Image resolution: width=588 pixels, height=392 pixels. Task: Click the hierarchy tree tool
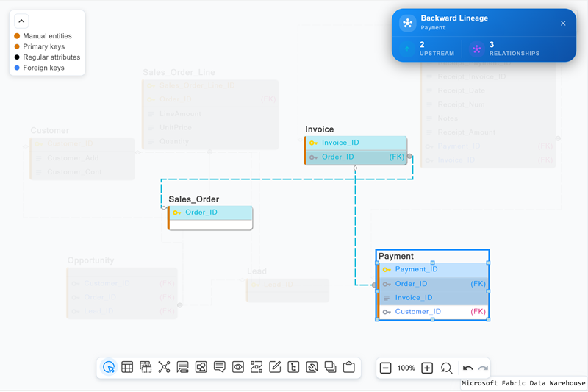pos(293,367)
